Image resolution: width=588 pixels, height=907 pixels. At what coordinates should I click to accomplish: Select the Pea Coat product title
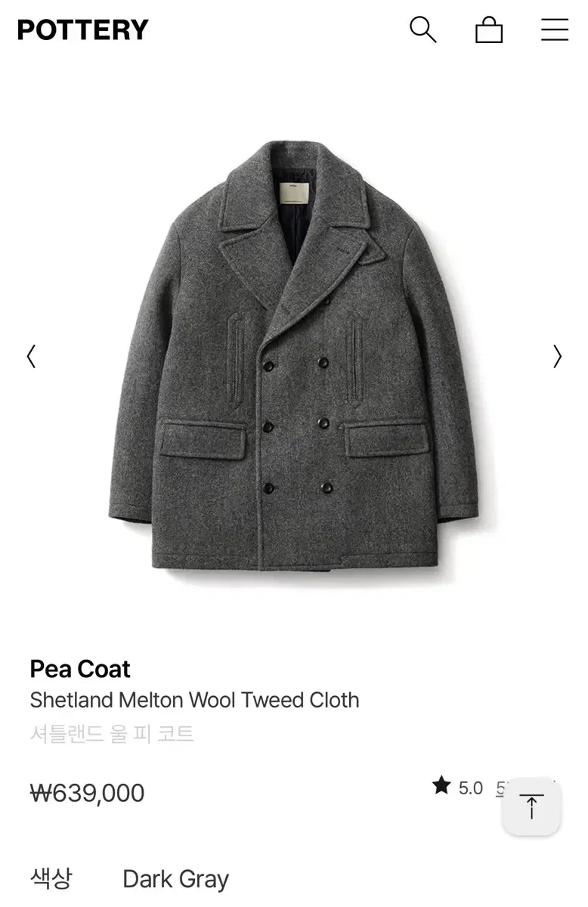point(80,669)
